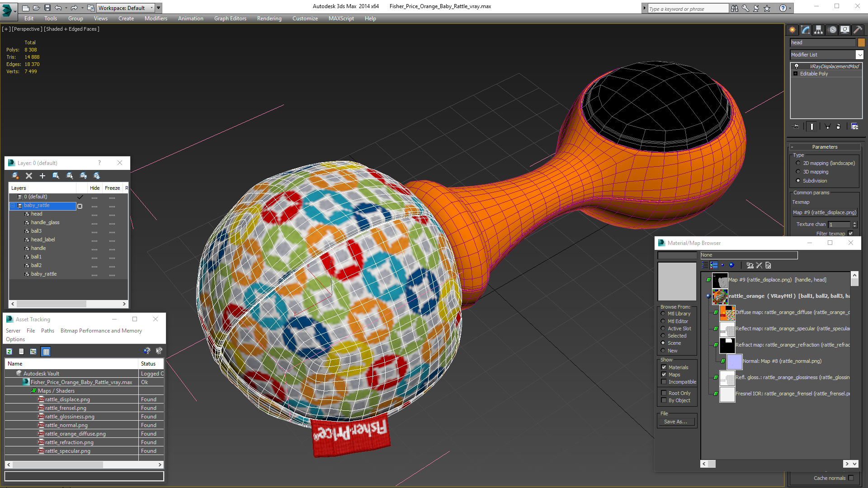Screen dimensions: 868x488
Task: View small icons in Material Browser
Action: [x=723, y=265]
